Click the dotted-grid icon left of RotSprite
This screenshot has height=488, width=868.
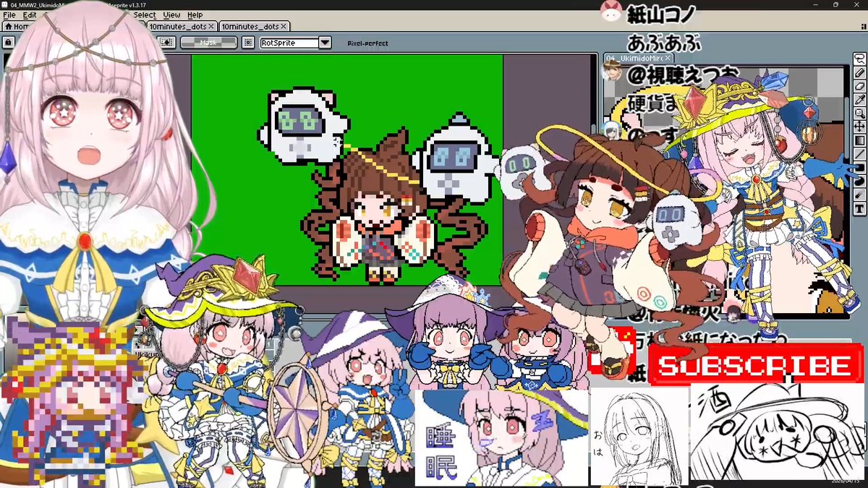(248, 43)
